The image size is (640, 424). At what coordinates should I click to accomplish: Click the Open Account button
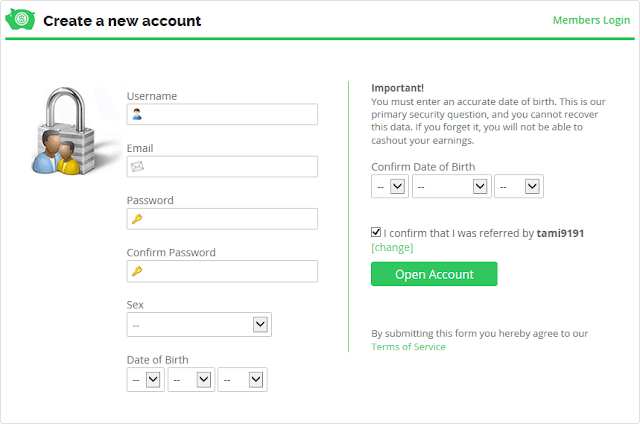(x=434, y=274)
